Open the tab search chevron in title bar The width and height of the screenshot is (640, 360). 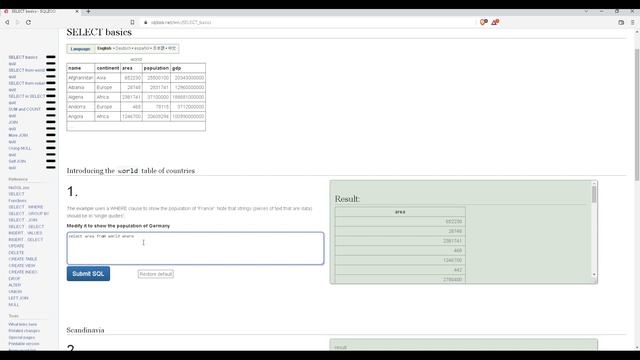tap(586, 11)
